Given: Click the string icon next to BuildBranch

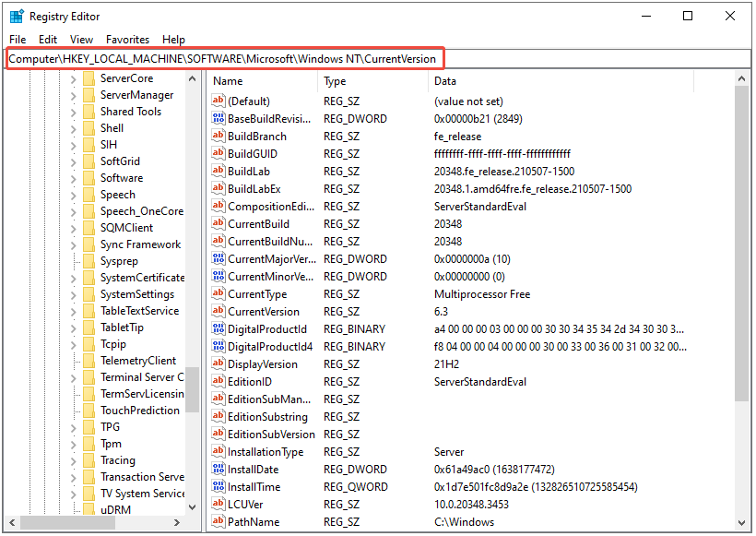Looking at the screenshot, I should (x=219, y=137).
